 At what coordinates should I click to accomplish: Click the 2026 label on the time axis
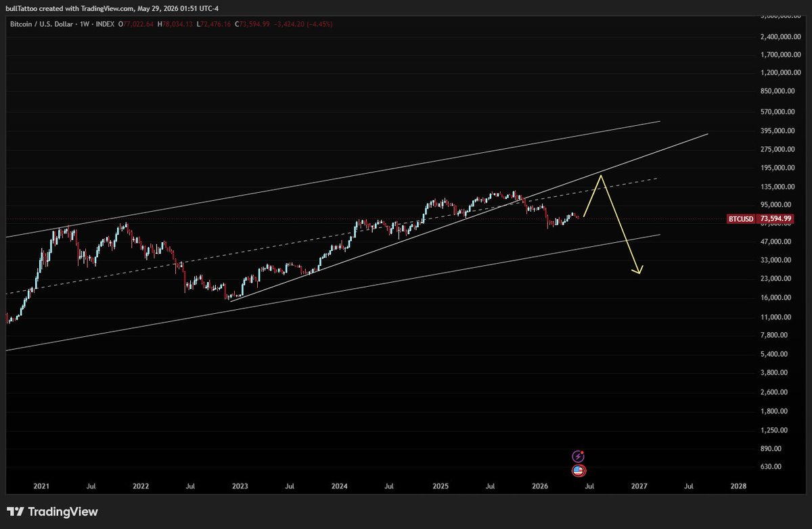[540, 486]
